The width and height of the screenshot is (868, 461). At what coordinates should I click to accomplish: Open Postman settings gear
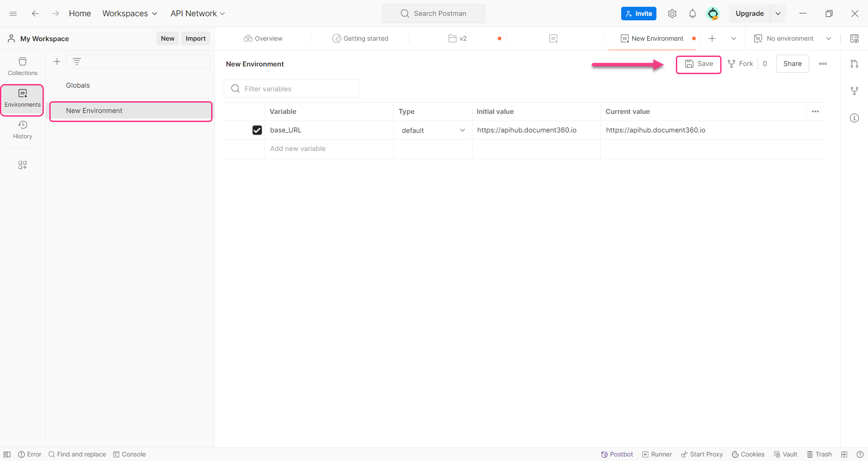[672, 14]
